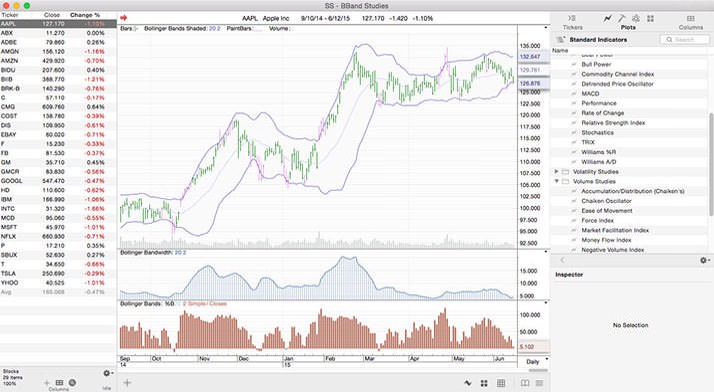Screen dimensions: 714x392
Task: Select the Stochastics indicator
Action: click(x=597, y=132)
